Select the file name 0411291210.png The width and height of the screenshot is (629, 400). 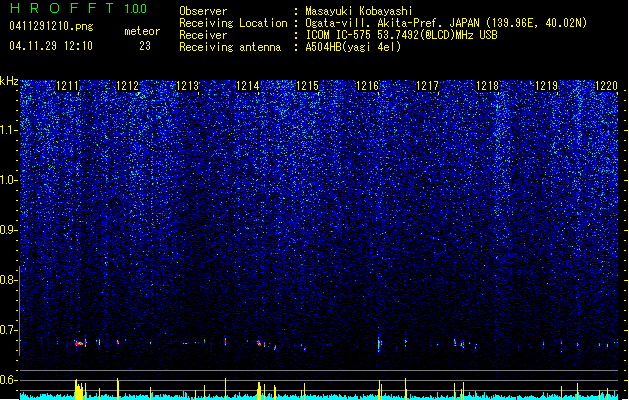51,26
